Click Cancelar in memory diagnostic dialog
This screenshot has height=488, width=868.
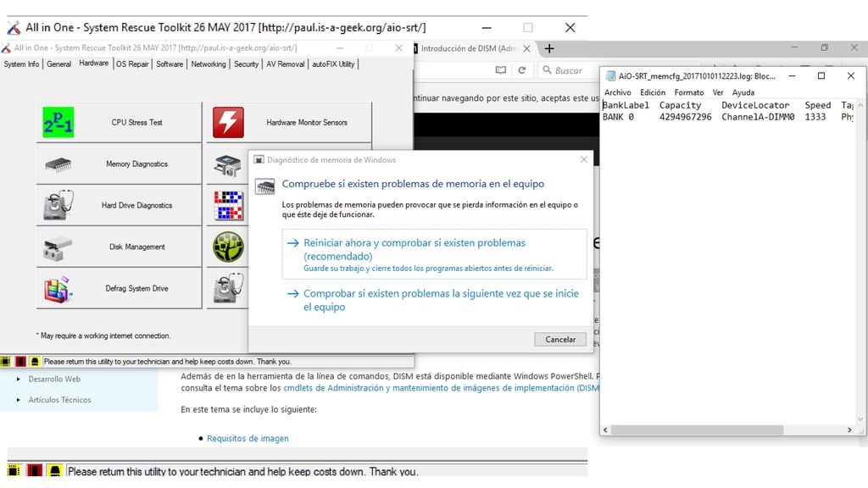[560, 339]
